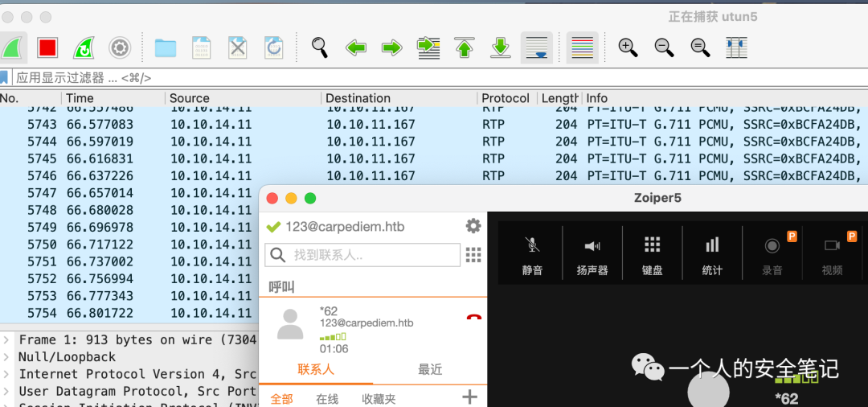Click the 123@carpediem.htb account status

335,227
